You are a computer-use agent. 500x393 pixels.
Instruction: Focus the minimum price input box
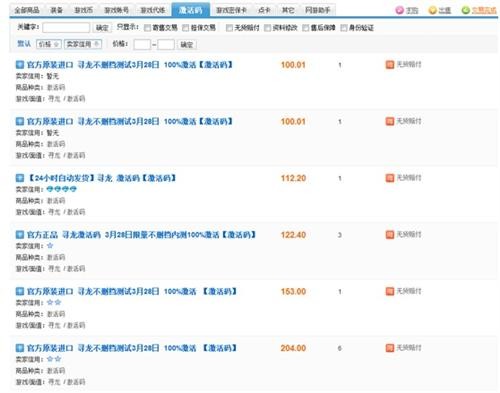[x=142, y=44]
